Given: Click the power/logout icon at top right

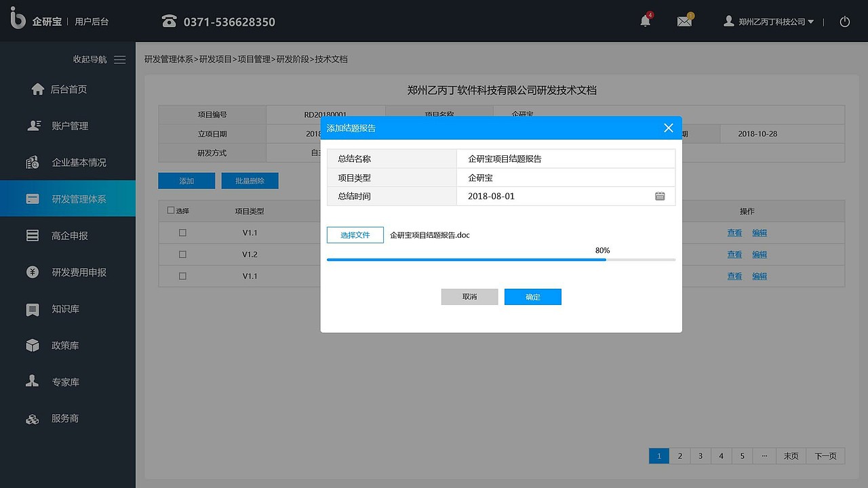Looking at the screenshot, I should 844,21.
